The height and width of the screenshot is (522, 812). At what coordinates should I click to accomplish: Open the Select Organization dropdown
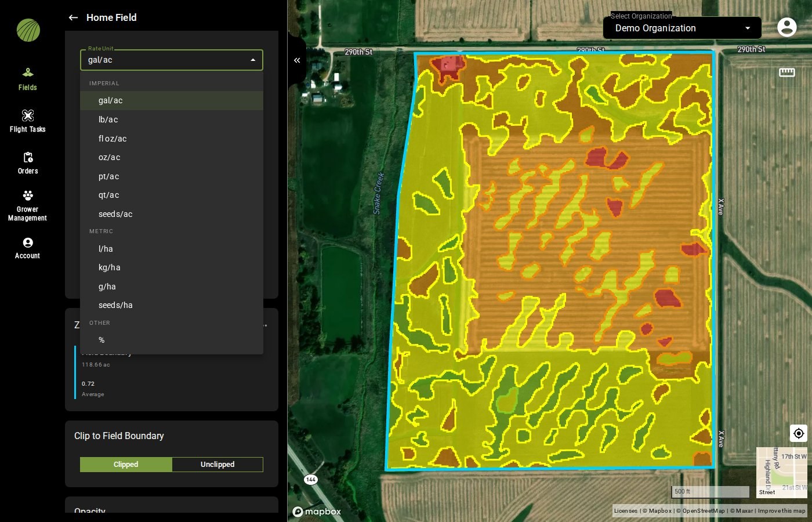click(682, 28)
